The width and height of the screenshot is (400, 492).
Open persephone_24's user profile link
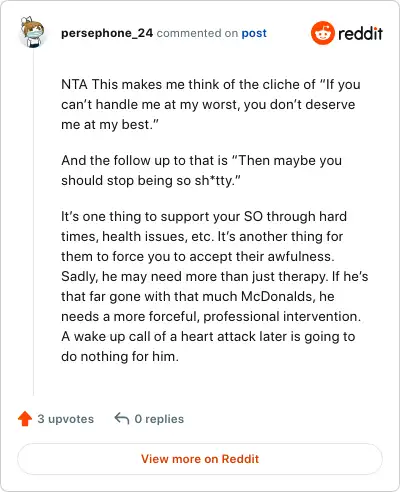107,33
